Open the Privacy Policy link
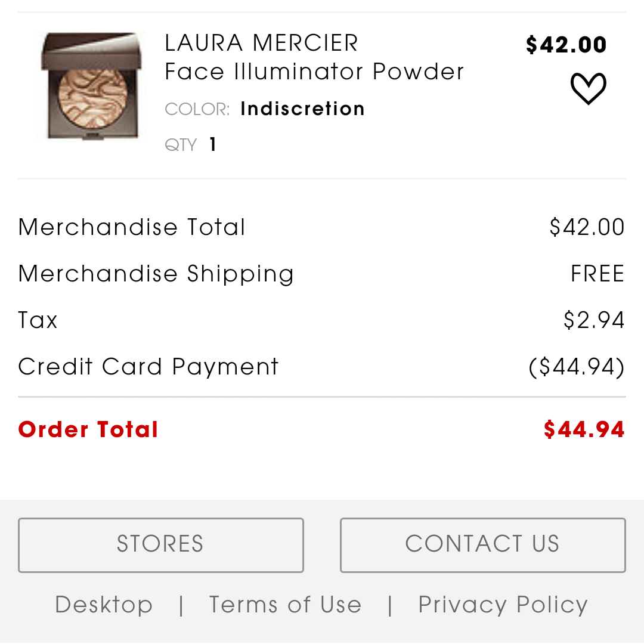The width and height of the screenshot is (644, 644). [503, 605]
